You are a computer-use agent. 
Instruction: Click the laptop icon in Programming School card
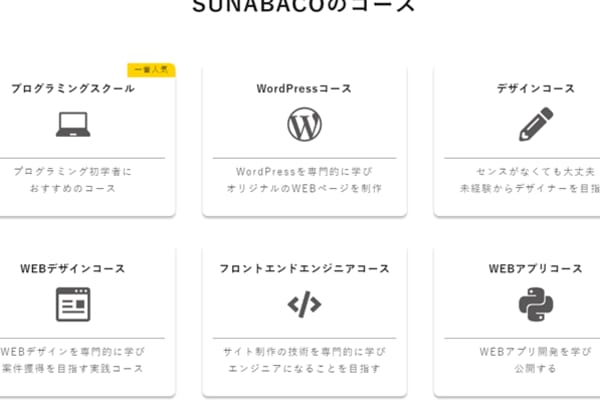72,124
